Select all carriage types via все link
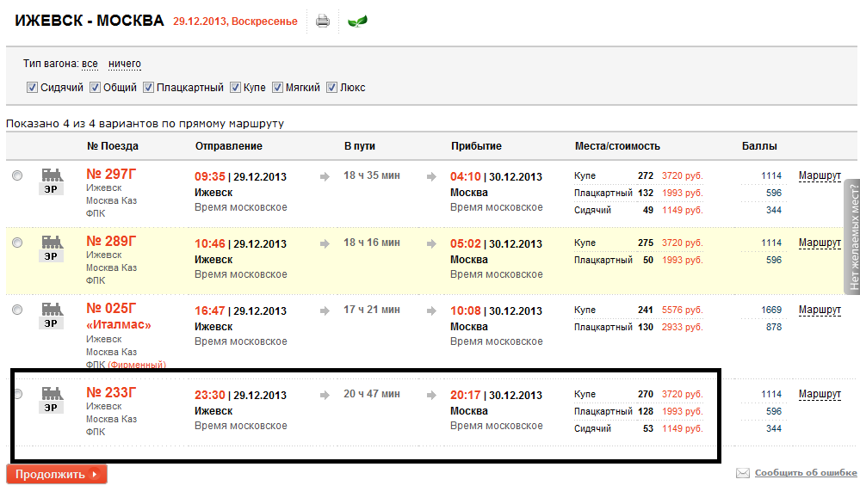 pyautogui.click(x=90, y=65)
